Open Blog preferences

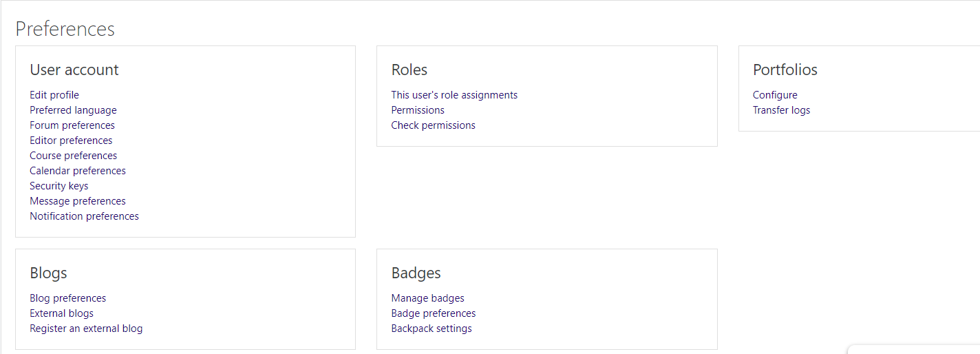[68, 298]
